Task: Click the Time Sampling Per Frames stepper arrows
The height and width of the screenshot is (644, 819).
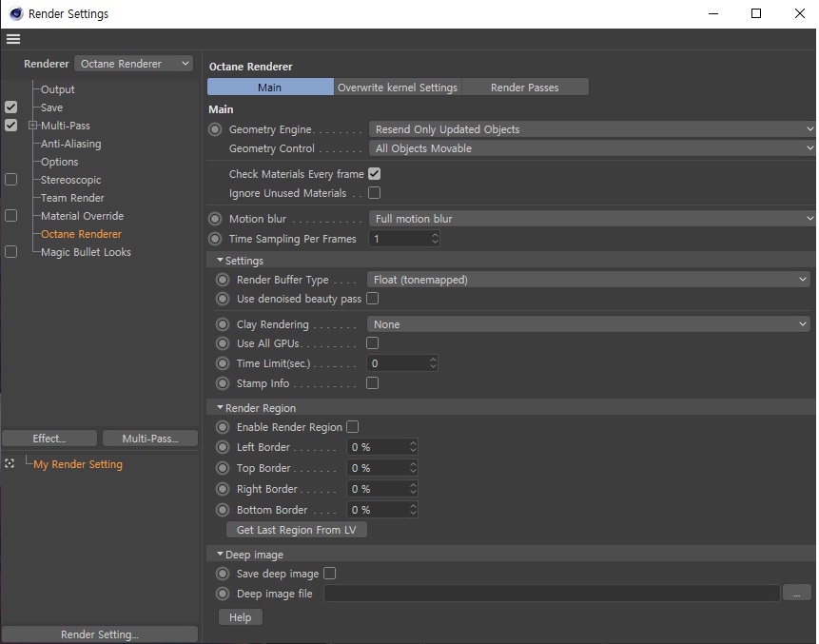Action: pos(435,239)
